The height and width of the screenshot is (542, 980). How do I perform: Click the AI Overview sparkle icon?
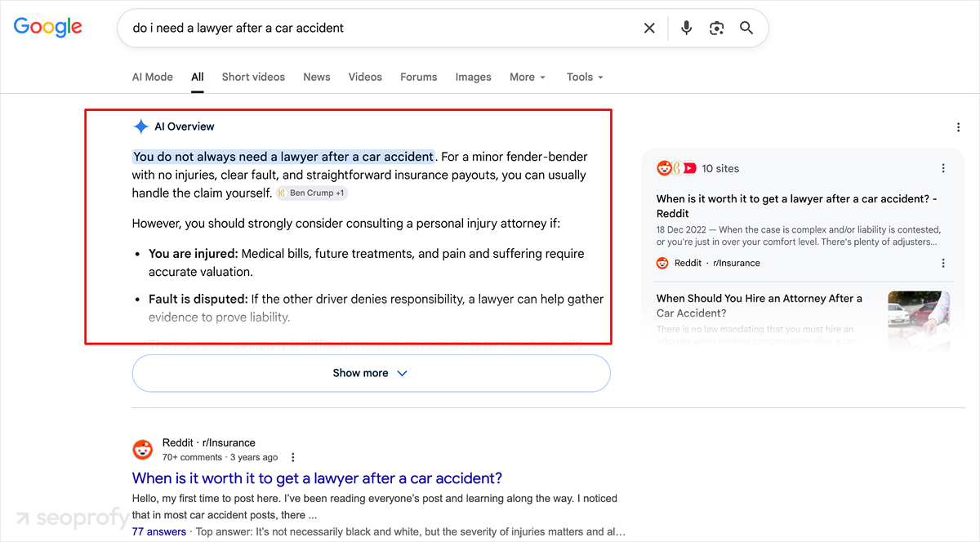pos(141,127)
